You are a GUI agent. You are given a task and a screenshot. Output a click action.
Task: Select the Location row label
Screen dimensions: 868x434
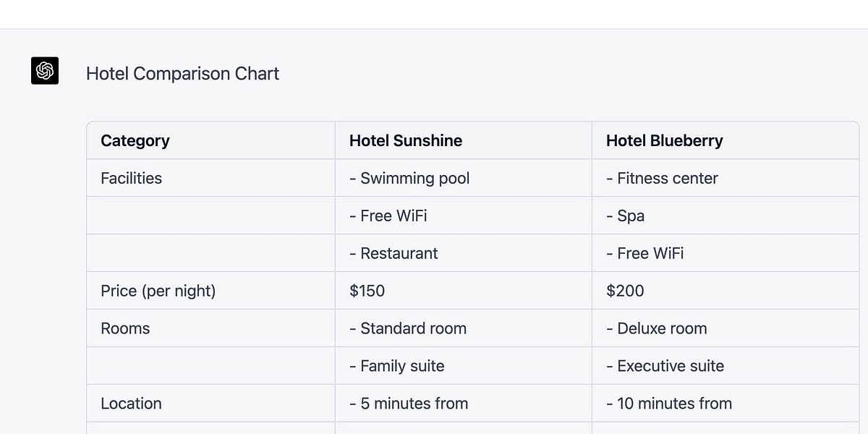coord(131,404)
